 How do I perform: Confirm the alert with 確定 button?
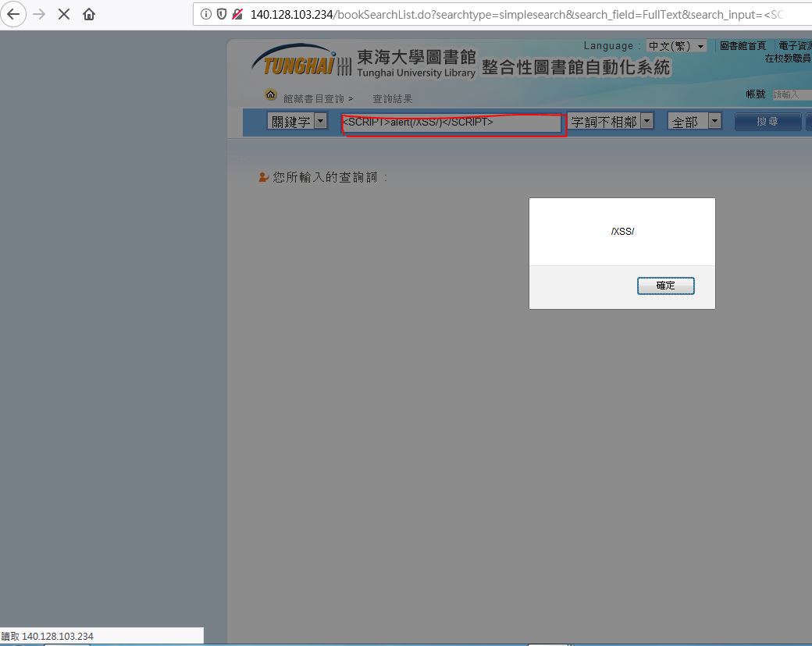pos(665,286)
